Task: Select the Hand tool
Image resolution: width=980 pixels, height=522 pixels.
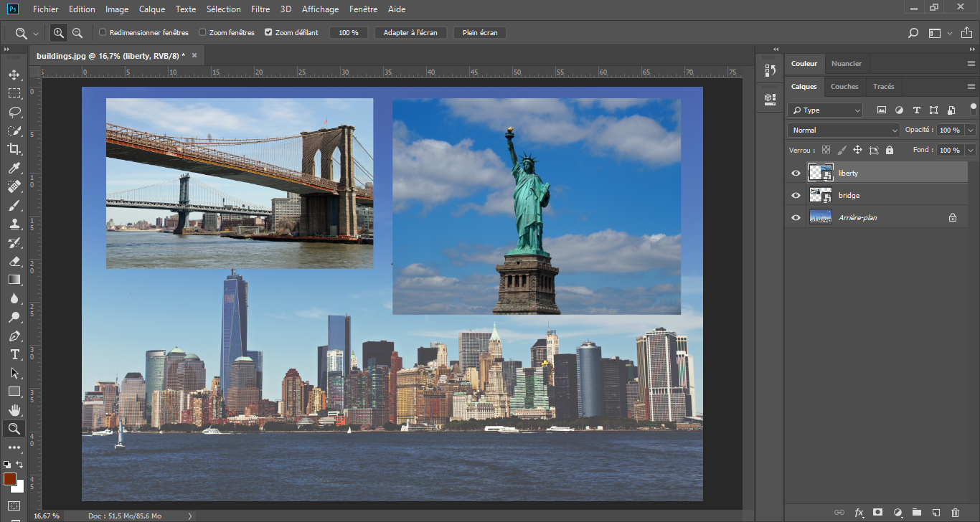Action: [x=14, y=410]
